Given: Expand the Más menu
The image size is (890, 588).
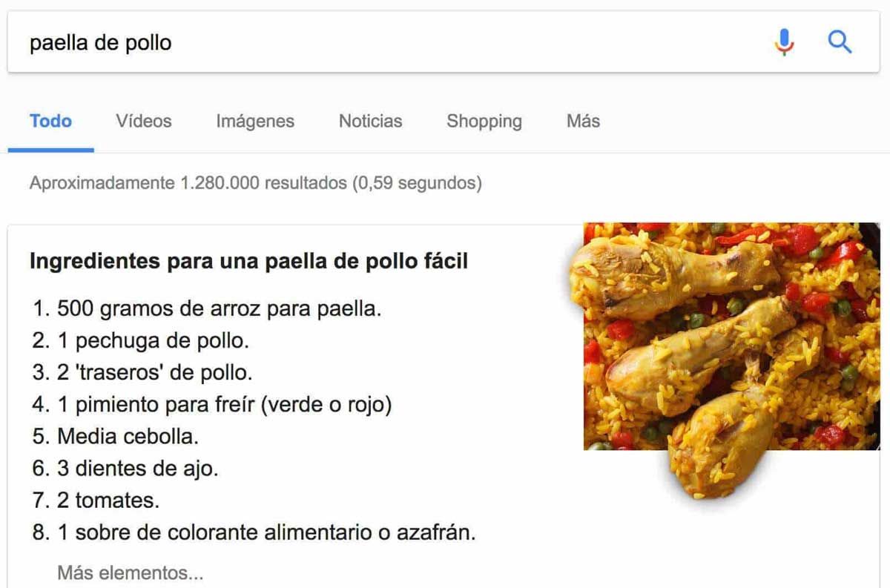Looking at the screenshot, I should click(583, 121).
